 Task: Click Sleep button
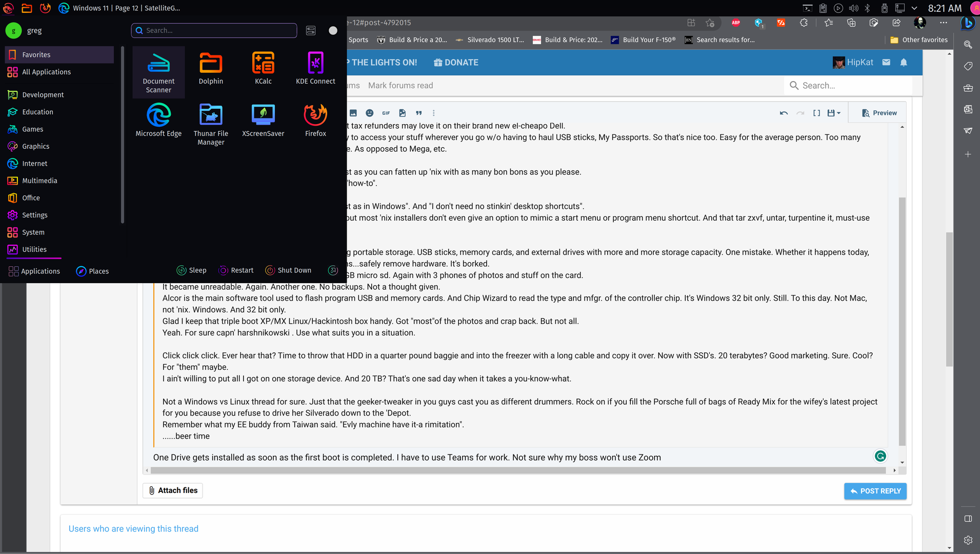click(x=191, y=270)
